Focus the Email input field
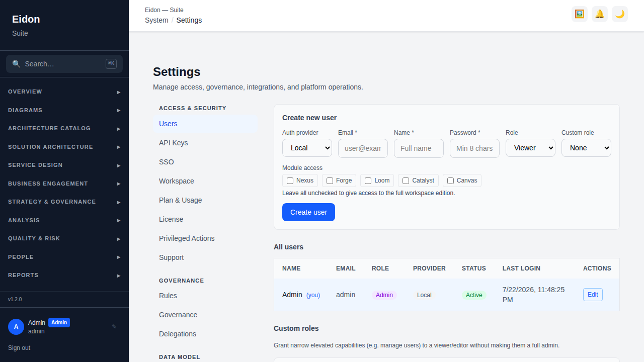This screenshot has height=362, width=644. pos(363,148)
